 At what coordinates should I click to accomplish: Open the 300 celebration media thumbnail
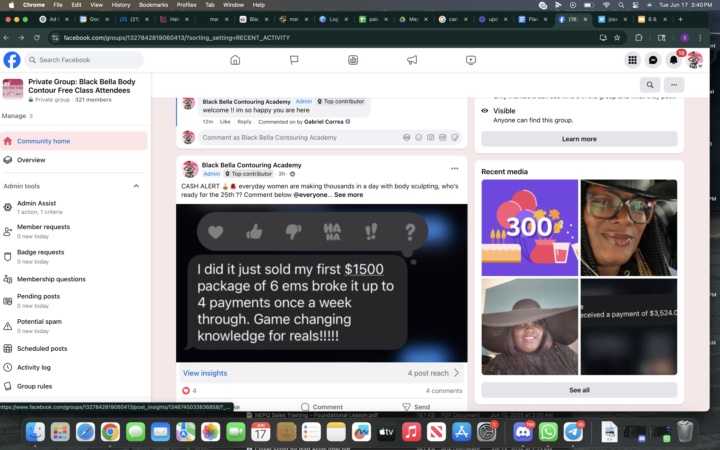(529, 228)
